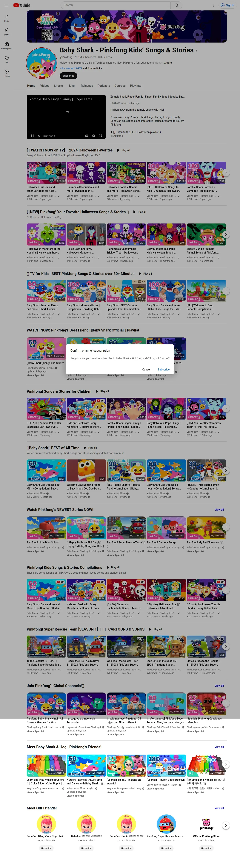Subscribe to Official Pinkfong Store channel
The image size is (240, 868).
pos(206,848)
